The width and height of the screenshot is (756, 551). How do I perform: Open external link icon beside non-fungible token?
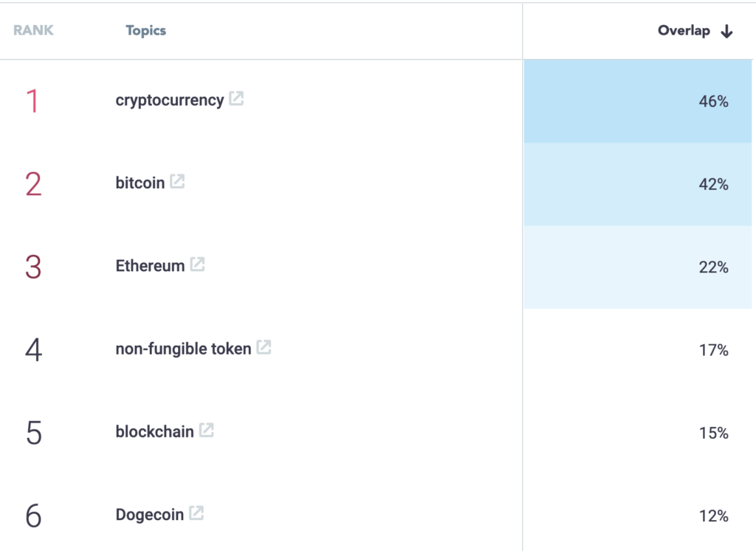(x=264, y=347)
